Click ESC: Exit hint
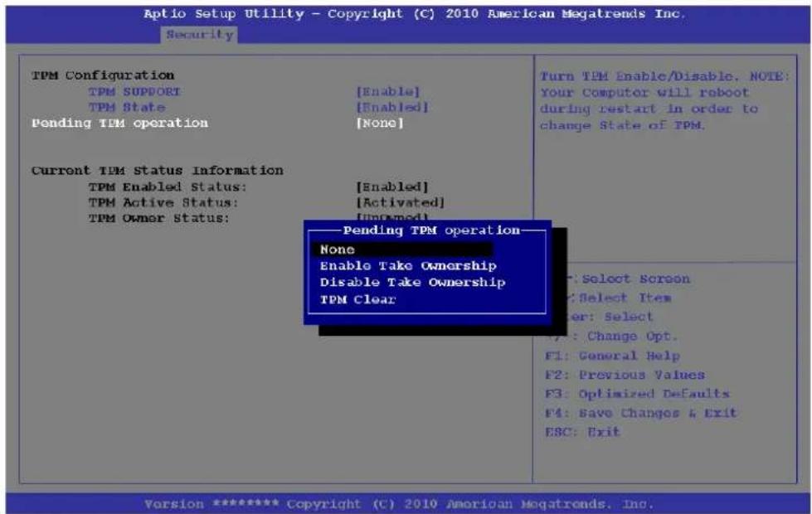The image size is (812, 514). [x=582, y=432]
